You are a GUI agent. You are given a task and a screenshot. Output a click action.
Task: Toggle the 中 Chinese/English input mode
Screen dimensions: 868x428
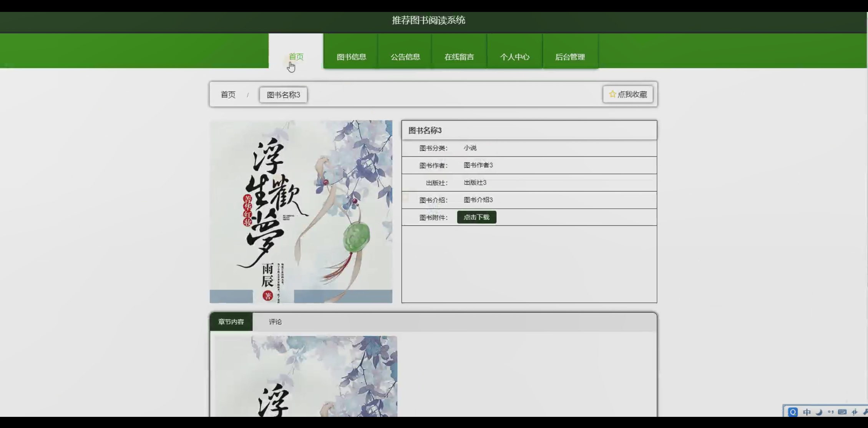(x=807, y=412)
